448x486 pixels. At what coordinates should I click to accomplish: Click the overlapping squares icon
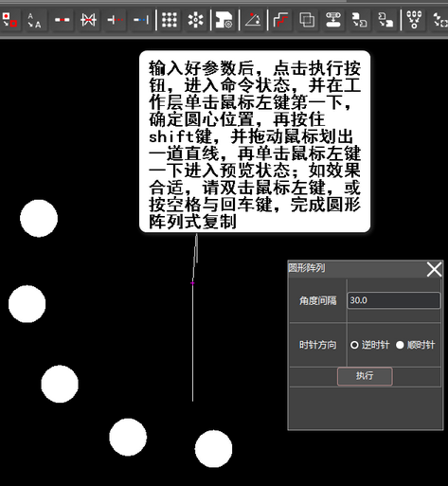(307, 20)
